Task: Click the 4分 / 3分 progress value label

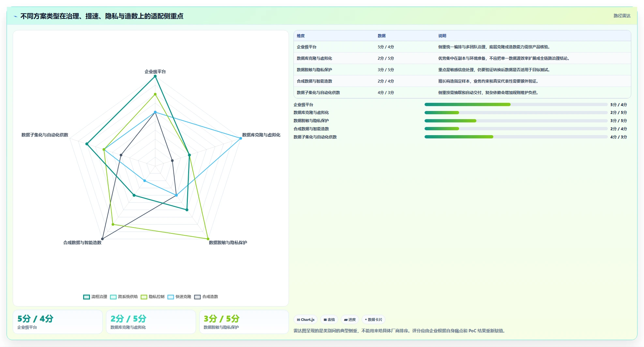Action: click(x=619, y=137)
